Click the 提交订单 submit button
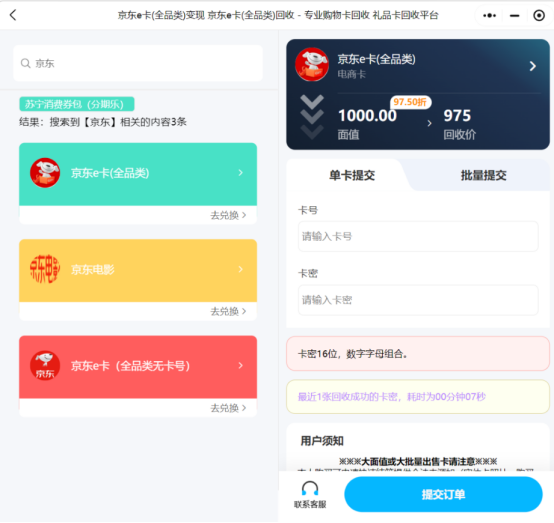 pyautogui.click(x=443, y=494)
